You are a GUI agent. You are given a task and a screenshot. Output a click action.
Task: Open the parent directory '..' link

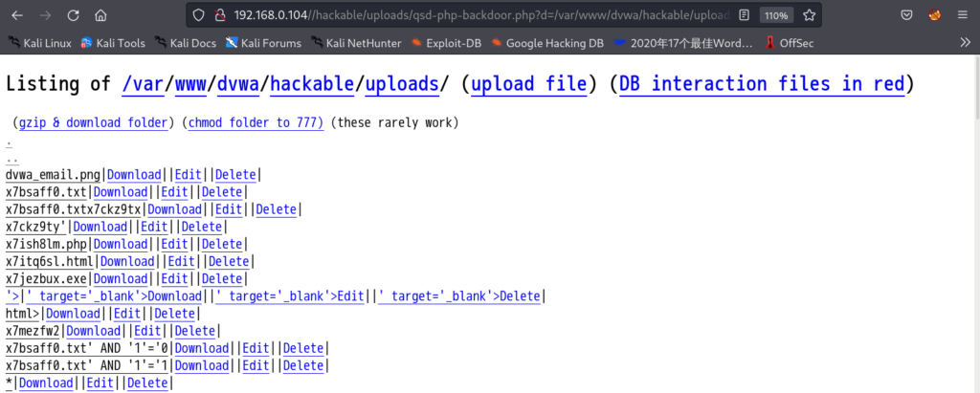point(11,159)
